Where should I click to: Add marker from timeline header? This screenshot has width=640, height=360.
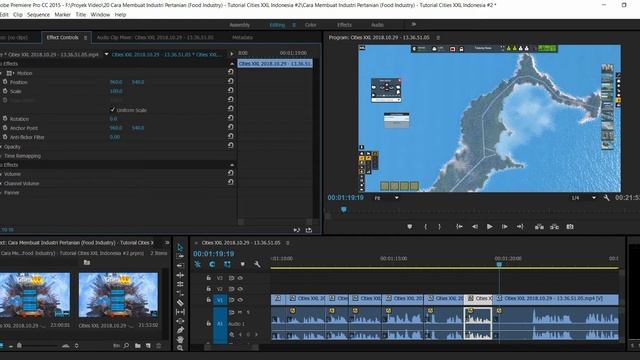[x=242, y=264]
